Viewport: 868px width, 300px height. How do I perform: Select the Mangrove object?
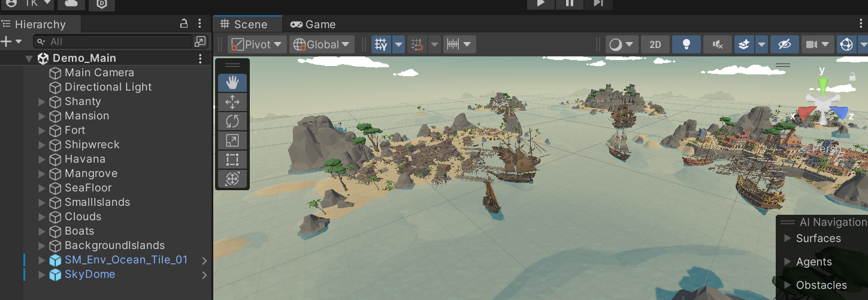91,173
